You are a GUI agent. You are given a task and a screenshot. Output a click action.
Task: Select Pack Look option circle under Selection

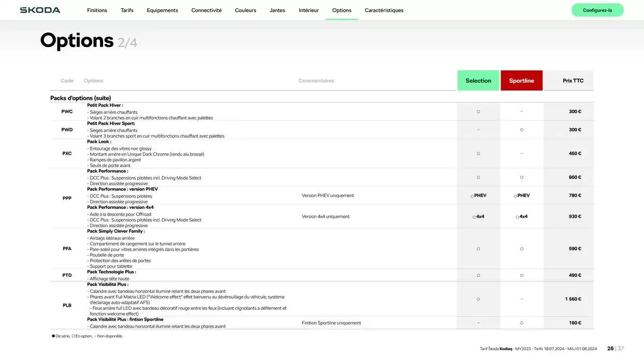pyautogui.click(x=478, y=154)
